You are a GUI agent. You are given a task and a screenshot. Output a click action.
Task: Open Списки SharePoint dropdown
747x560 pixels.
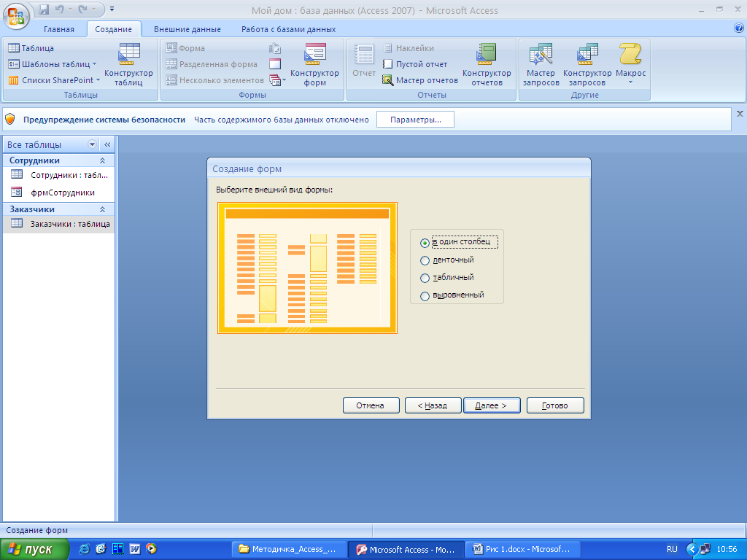point(54,80)
